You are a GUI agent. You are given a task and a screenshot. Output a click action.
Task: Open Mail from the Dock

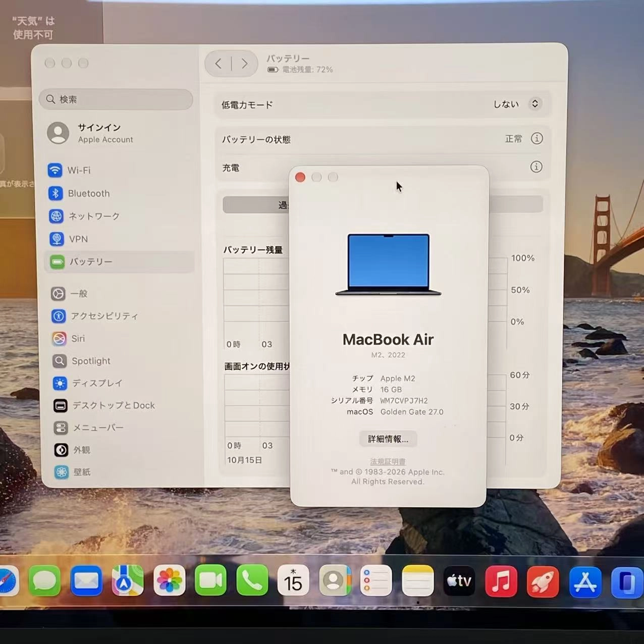tap(86, 581)
